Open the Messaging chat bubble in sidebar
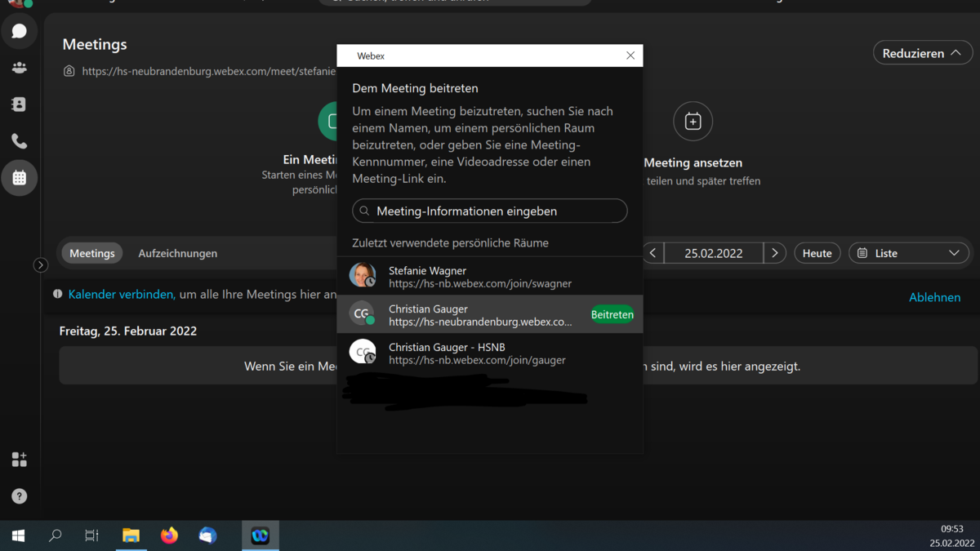 tap(20, 31)
